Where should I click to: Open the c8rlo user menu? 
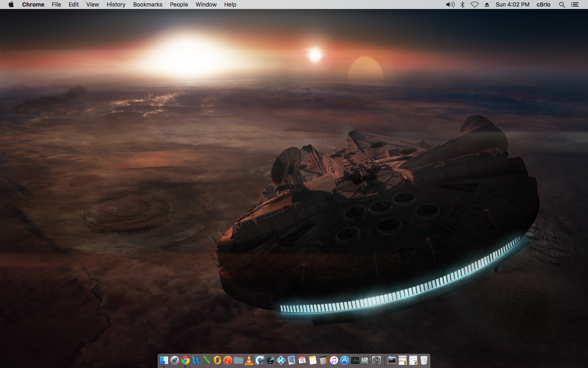[543, 4]
